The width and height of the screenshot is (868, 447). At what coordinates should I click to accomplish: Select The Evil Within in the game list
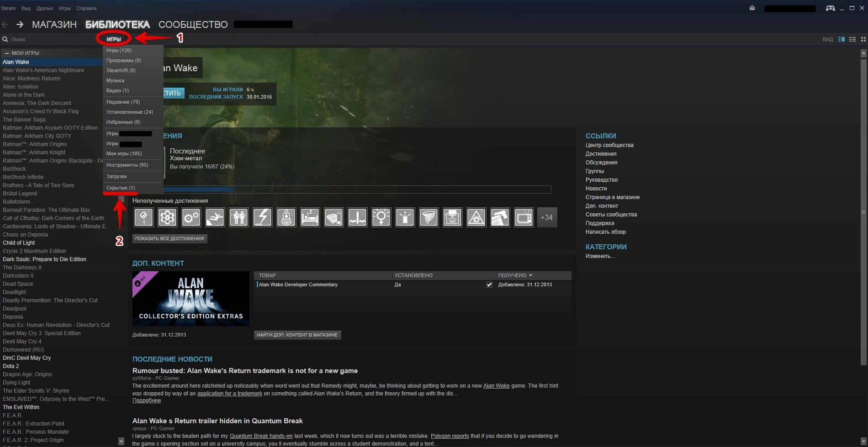pyautogui.click(x=21, y=407)
